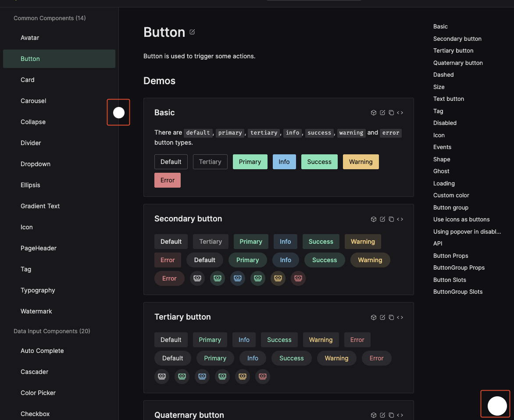This screenshot has width=514, height=420.
Task: Click the edit icon beside the Button page title
Action: click(192, 32)
